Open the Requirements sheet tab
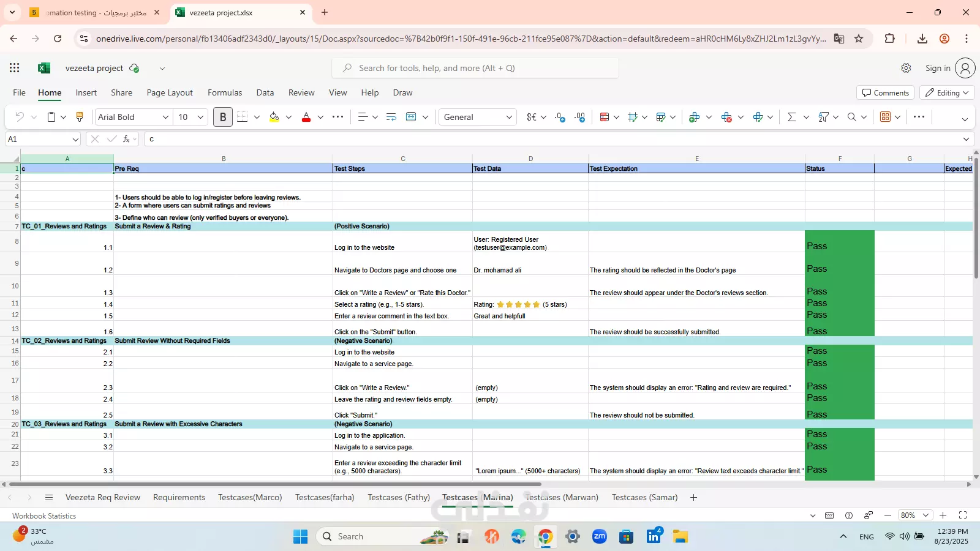The height and width of the screenshot is (551, 980). click(x=179, y=497)
